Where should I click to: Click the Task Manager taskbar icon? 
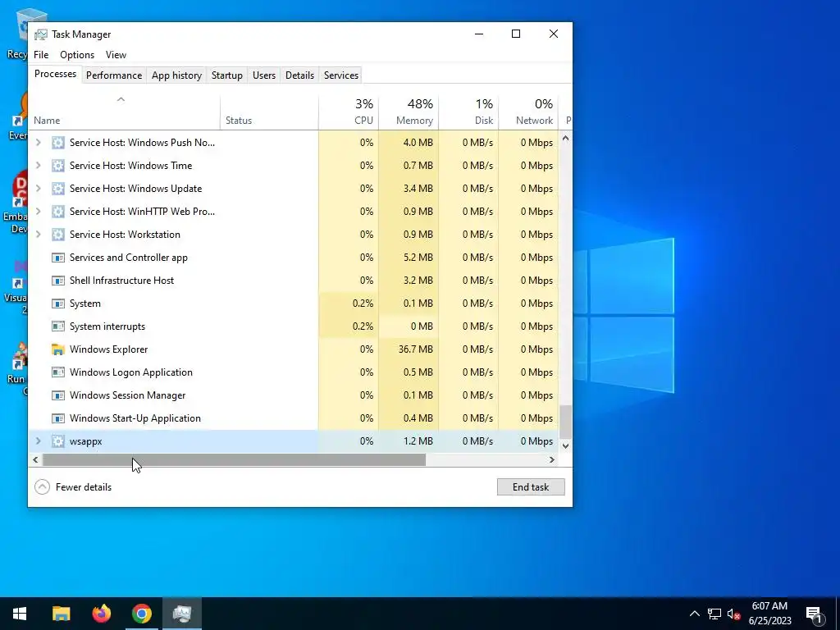tap(182, 614)
